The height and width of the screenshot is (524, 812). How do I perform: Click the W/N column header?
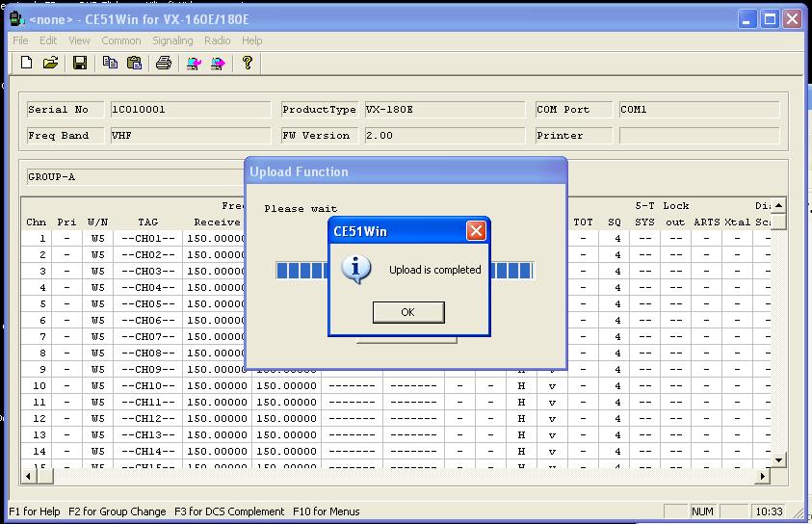point(98,223)
